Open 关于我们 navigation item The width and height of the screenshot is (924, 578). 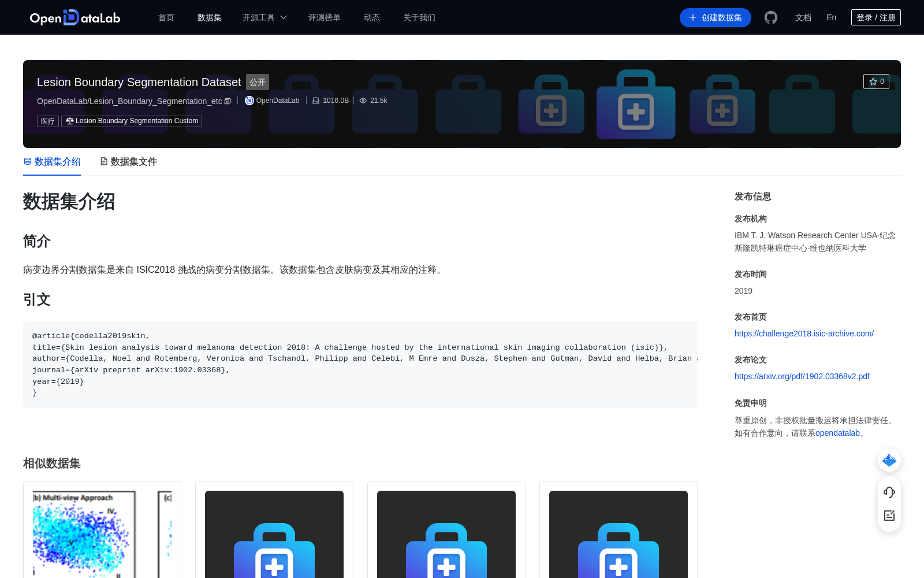(419, 17)
